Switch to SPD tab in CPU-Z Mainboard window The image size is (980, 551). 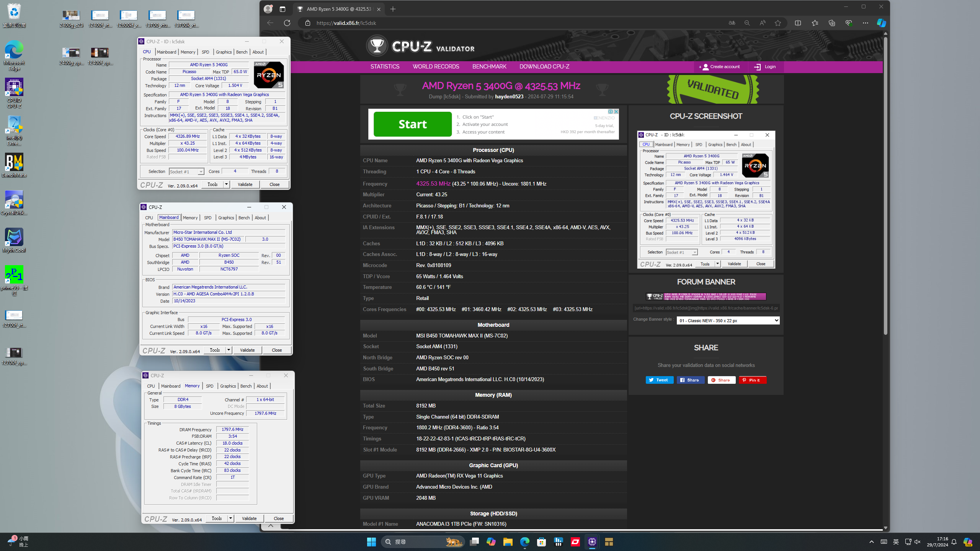[207, 218]
